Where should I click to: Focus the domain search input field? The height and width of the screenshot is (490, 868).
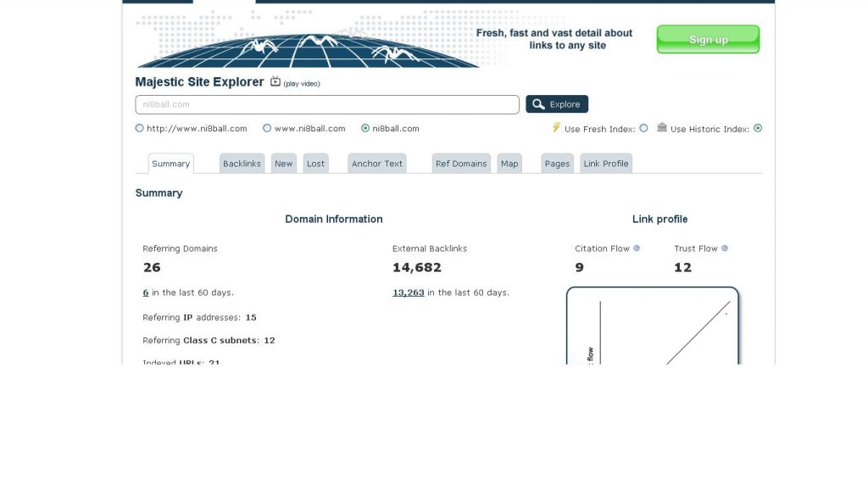coord(327,104)
